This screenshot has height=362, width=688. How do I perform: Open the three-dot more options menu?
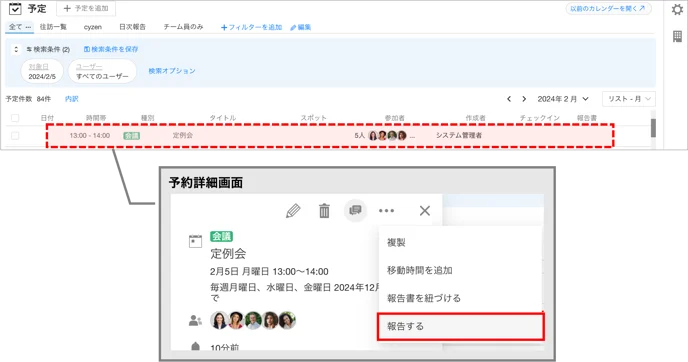386,211
